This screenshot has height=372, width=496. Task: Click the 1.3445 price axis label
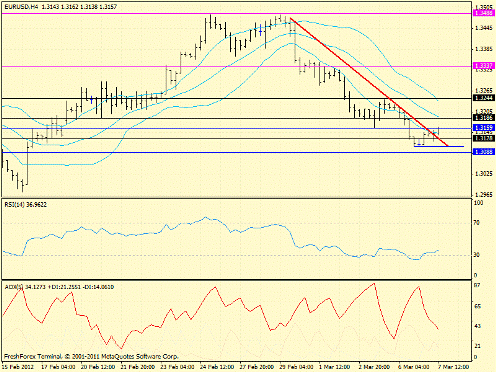pyautogui.click(x=484, y=28)
